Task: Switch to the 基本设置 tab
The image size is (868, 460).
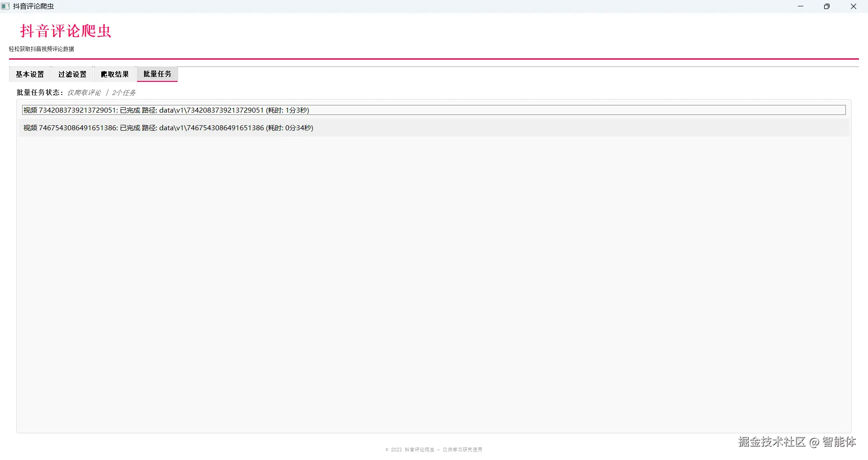Action: (x=30, y=74)
